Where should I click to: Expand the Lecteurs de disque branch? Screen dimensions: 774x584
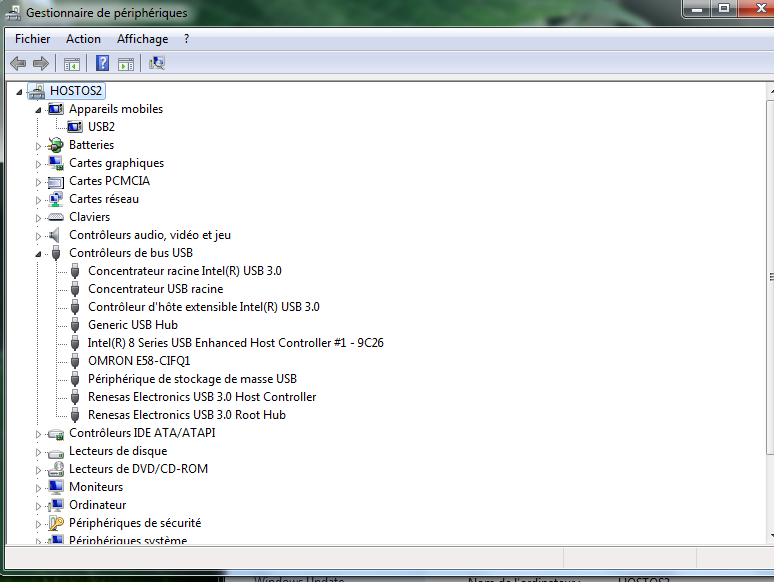38,452
